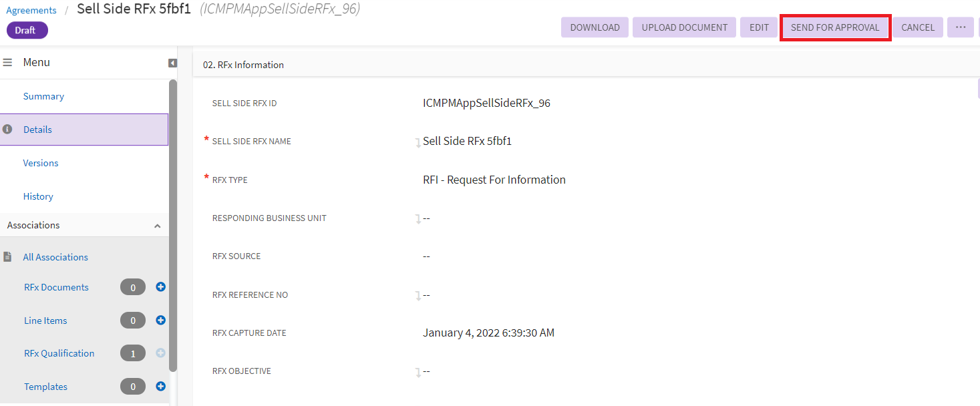The image size is (980, 406).
Task: Click plus icon beside Templates
Action: 160,386
